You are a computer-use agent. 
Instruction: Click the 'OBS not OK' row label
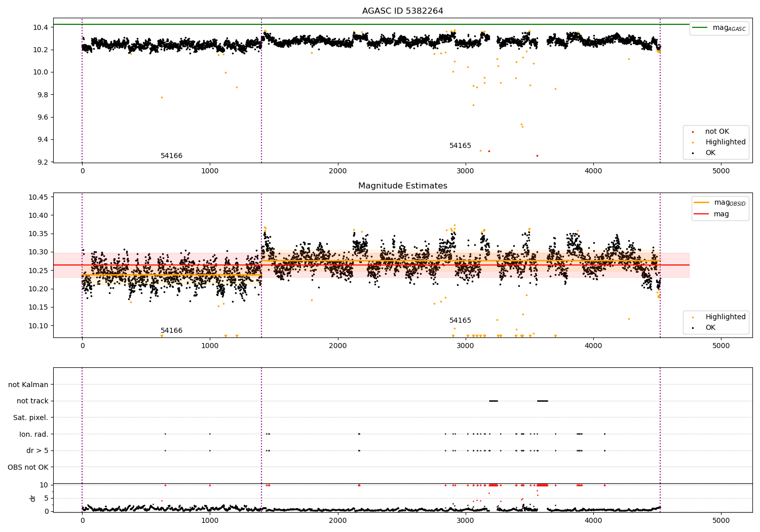tap(28, 468)
